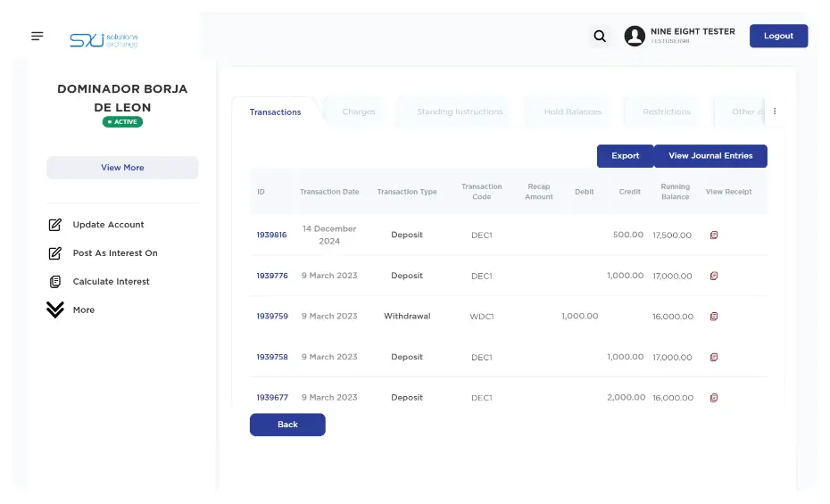The image size is (830, 504).
Task: Open the three-dot tab overflow menu
Action: pyautogui.click(x=775, y=112)
